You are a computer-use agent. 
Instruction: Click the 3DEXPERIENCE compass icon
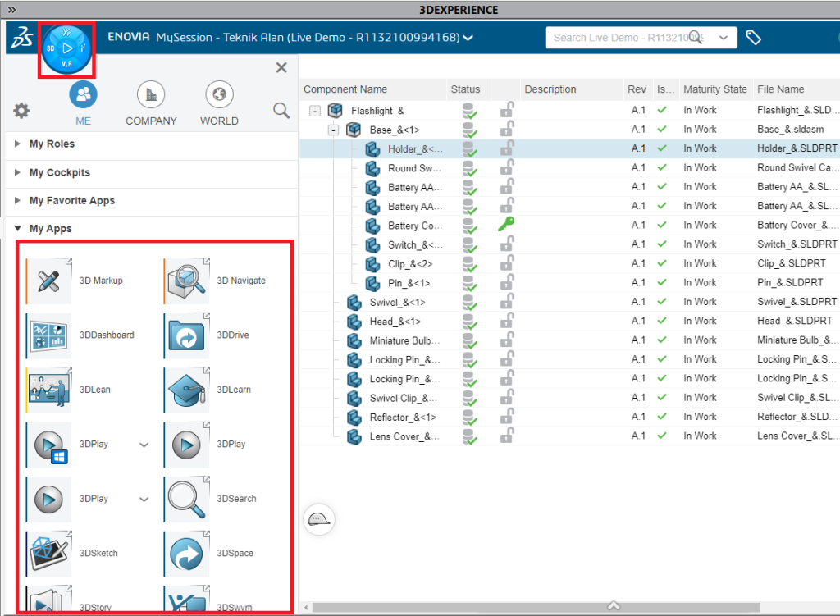coord(66,49)
